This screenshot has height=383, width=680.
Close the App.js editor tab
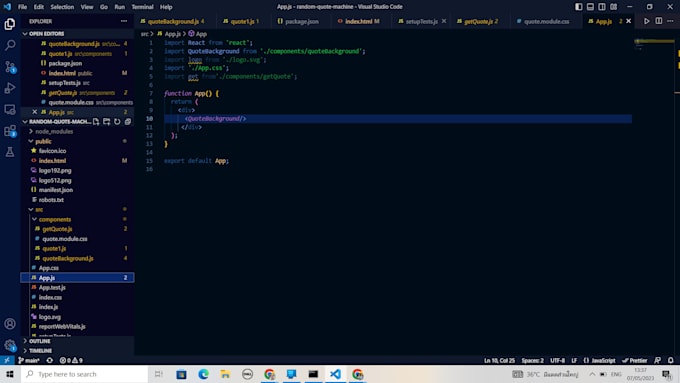coord(628,21)
